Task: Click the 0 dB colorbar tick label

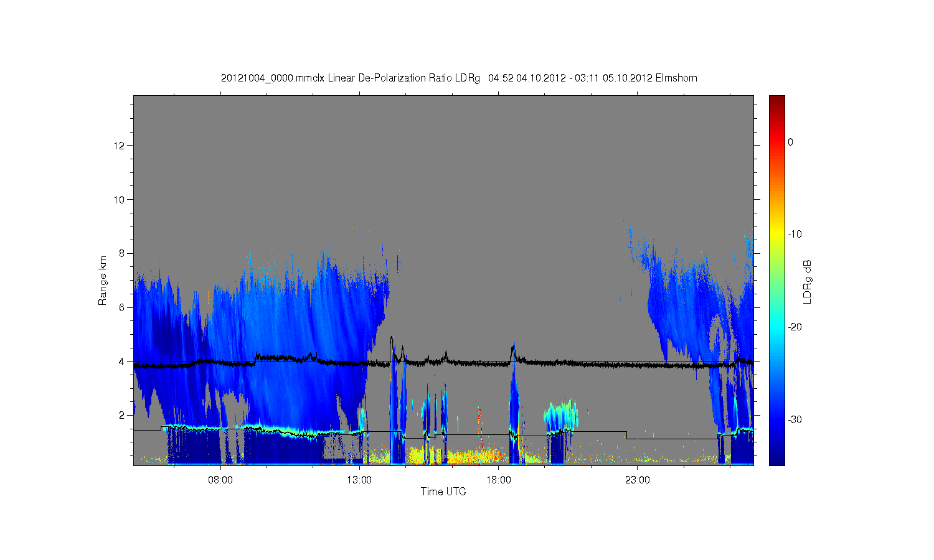Action: pyautogui.click(x=790, y=142)
